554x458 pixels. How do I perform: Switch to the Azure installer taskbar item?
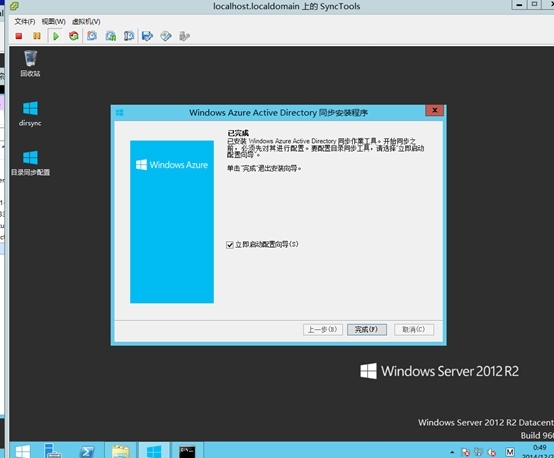coord(154,451)
